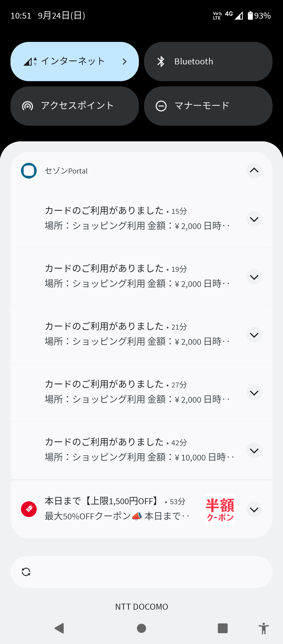Tap the battery 93% status indicator
The height and width of the screenshot is (644, 283).
pos(259,16)
